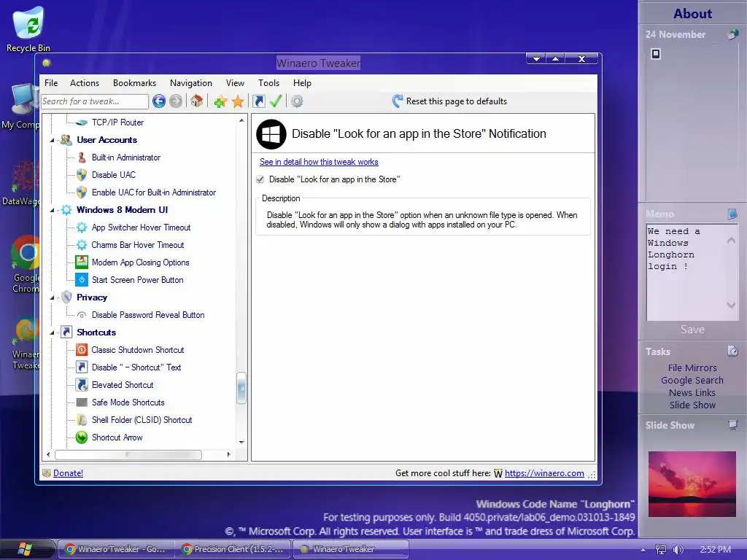Collapse the Shortcuts tree section
Image resolution: width=747 pixels, height=560 pixels.
52,332
